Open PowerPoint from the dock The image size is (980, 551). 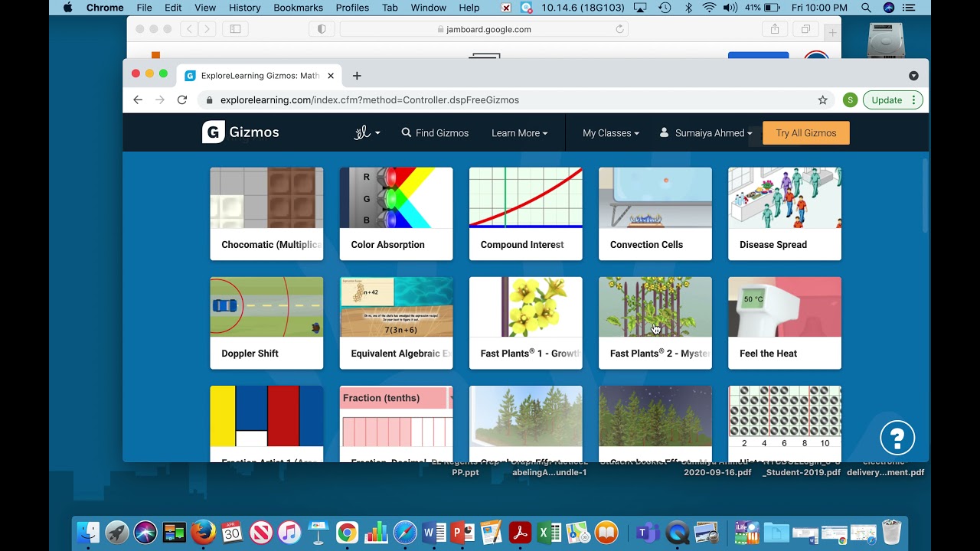coord(462,532)
